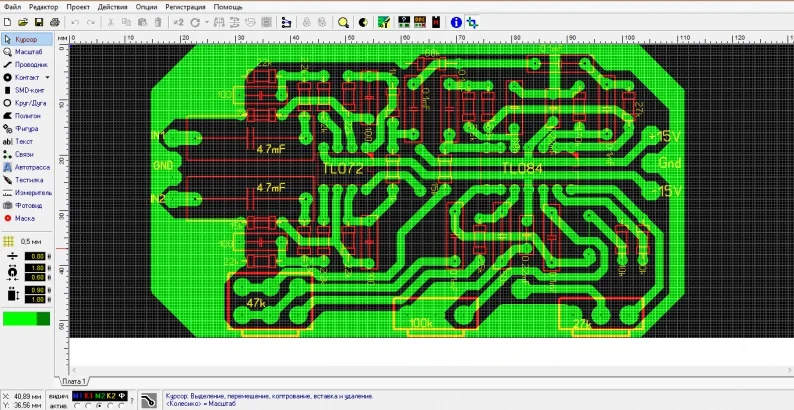
Task: Delete selection with the trash can icon
Action: pyautogui.click(x=158, y=22)
